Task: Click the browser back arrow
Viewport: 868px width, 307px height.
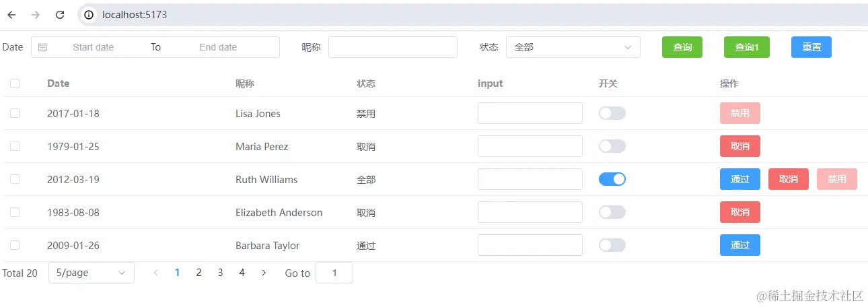Action: [11, 15]
